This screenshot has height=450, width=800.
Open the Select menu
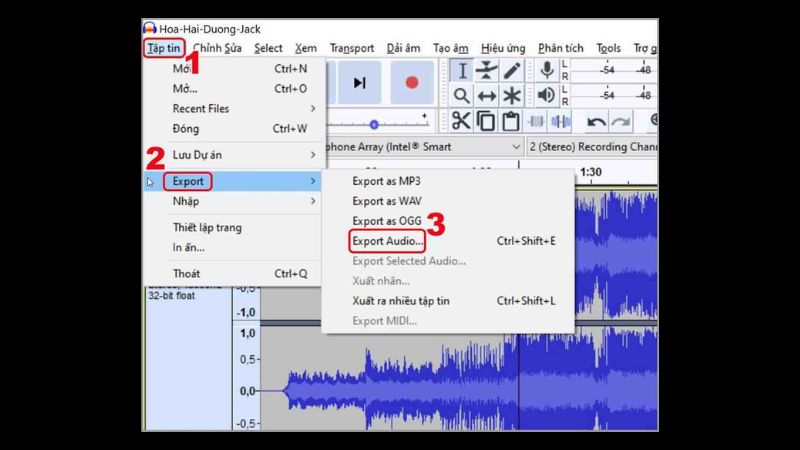click(x=268, y=48)
